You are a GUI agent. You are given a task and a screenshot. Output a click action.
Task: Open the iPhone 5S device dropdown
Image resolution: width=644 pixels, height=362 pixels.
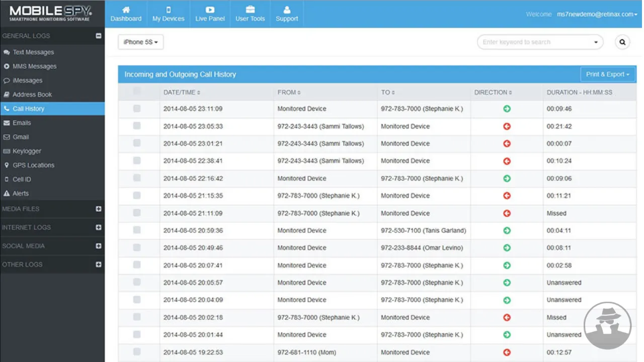pos(140,42)
